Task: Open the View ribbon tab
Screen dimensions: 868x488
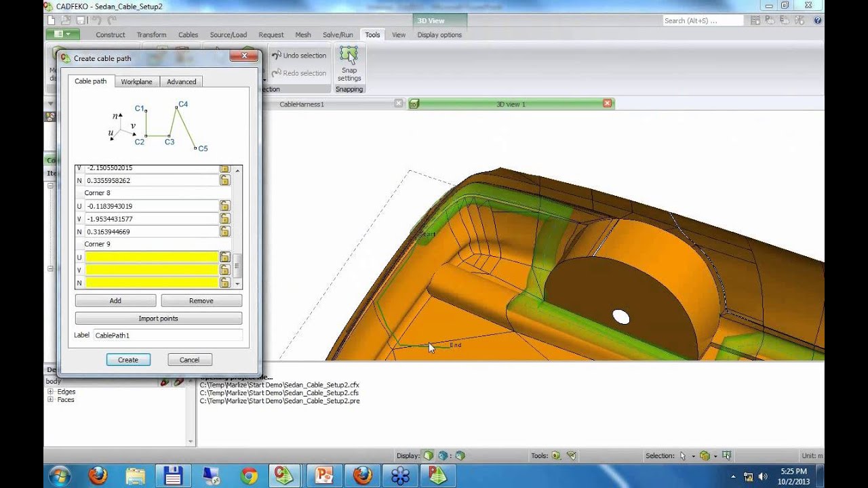Action: pyautogui.click(x=399, y=35)
